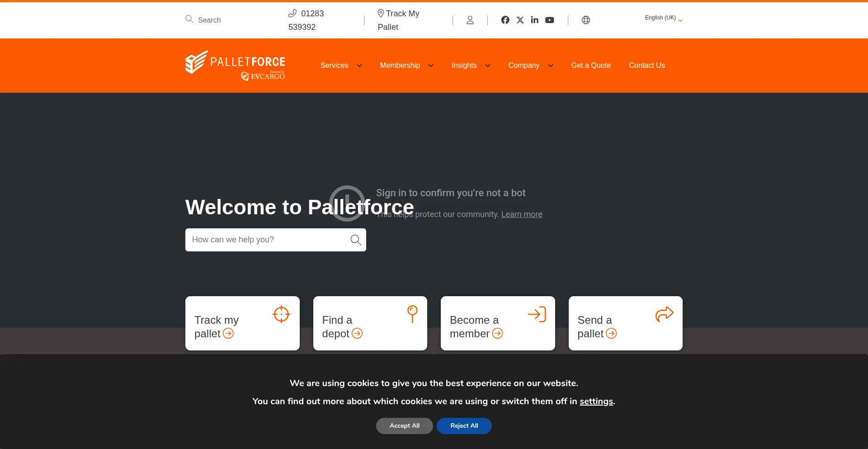
Task: Open the Insights navigation menu
Action: pyautogui.click(x=470, y=66)
